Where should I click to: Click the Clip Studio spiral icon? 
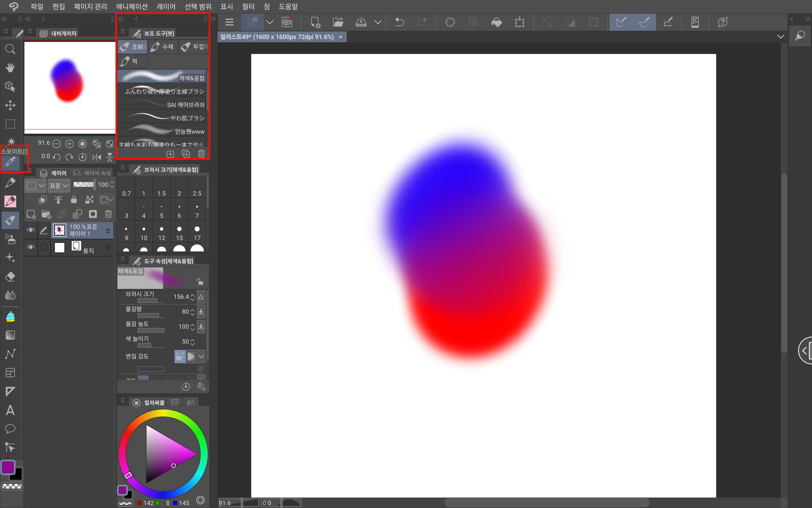pyautogui.click(x=287, y=22)
